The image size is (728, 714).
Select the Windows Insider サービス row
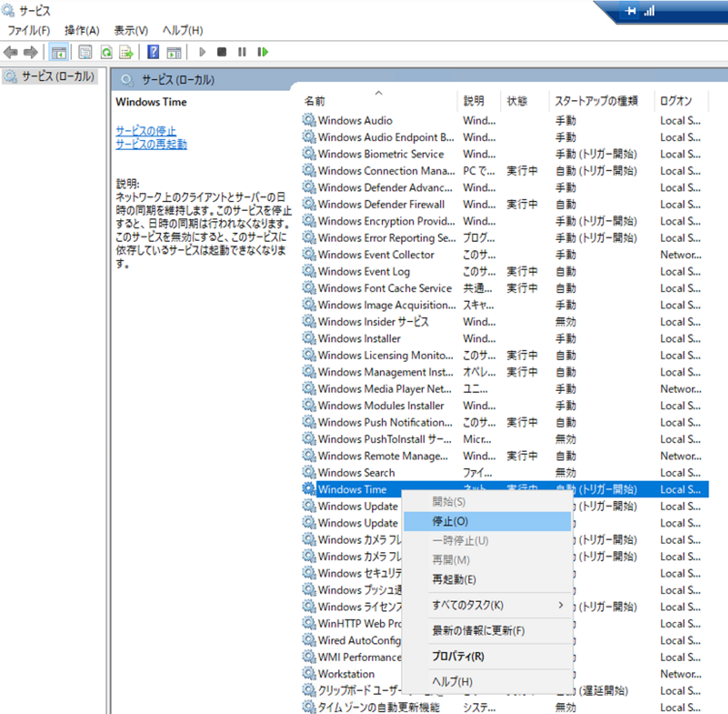point(505,321)
